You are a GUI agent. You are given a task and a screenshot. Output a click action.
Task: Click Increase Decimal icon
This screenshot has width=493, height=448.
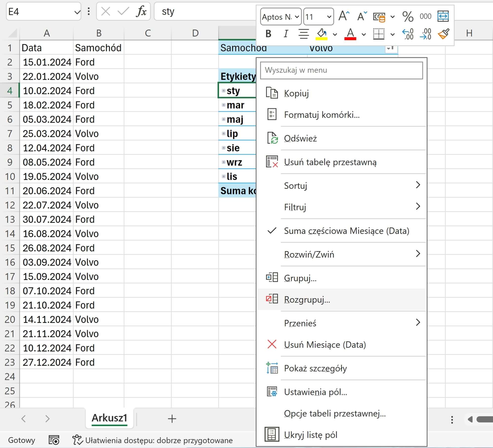tap(407, 34)
